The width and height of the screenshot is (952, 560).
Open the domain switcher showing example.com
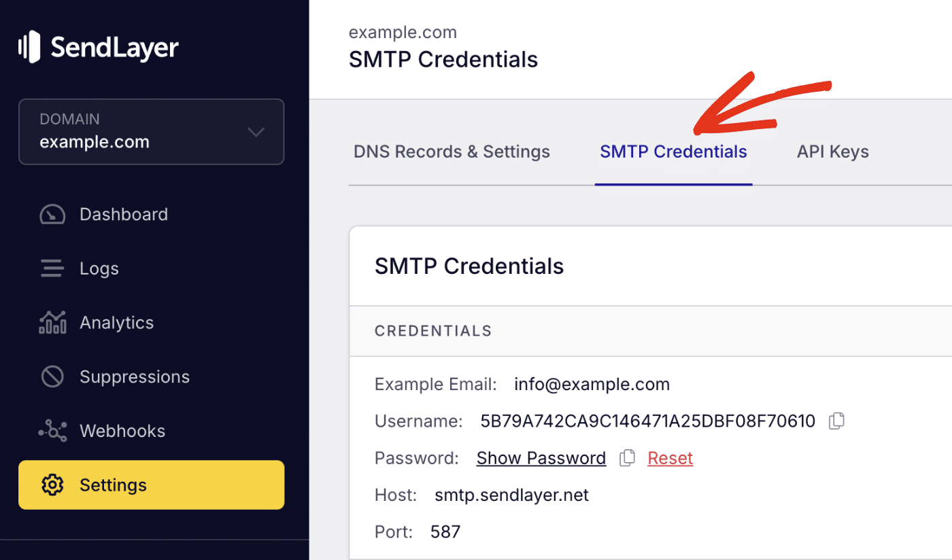click(x=151, y=132)
